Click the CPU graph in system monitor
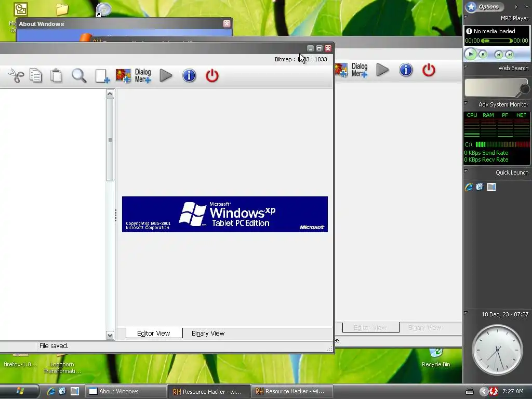 pos(472,128)
